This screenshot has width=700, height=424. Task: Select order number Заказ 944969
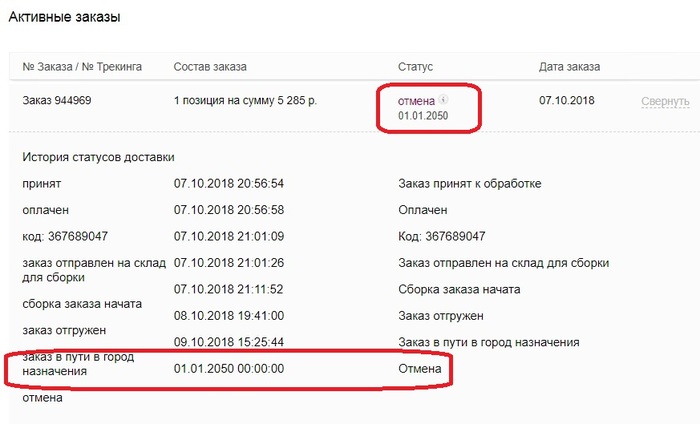click(x=59, y=101)
